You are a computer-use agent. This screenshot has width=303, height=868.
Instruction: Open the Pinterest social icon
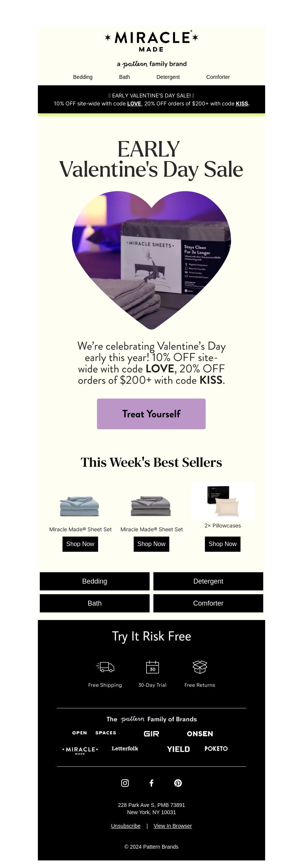[178, 783]
